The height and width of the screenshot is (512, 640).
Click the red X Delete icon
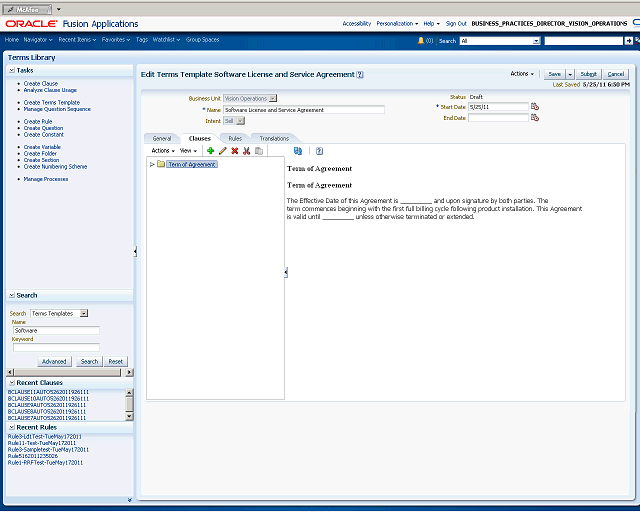(235, 151)
